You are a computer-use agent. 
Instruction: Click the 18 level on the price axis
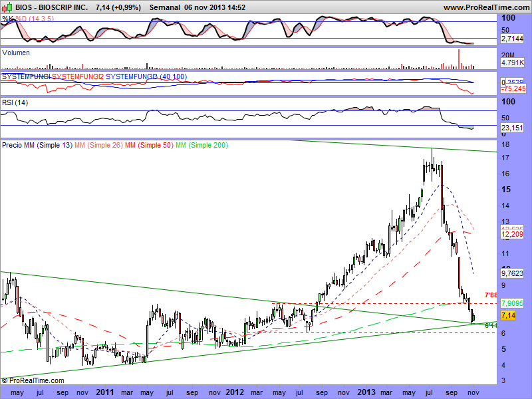tap(505, 144)
